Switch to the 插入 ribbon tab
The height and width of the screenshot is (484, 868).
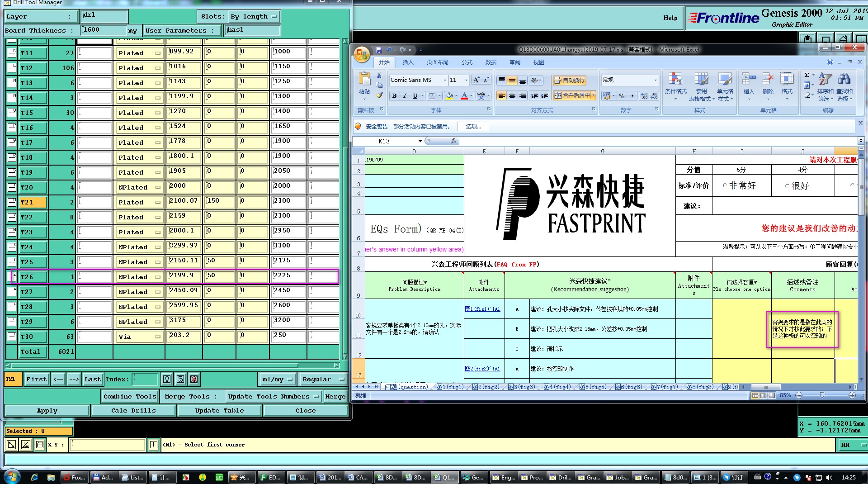point(408,62)
